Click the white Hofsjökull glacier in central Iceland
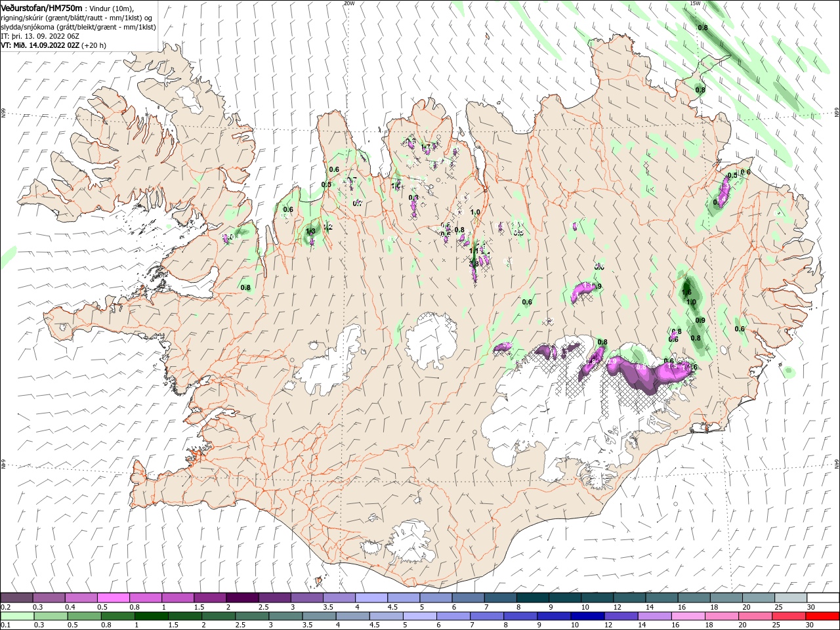The width and height of the screenshot is (840, 630). coord(432,341)
